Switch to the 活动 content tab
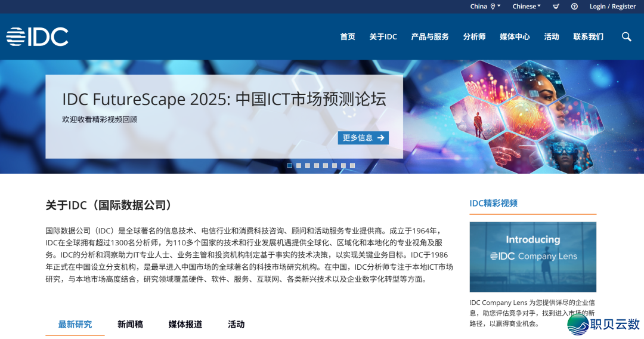Screen dimensions: 644x339 [x=236, y=324]
